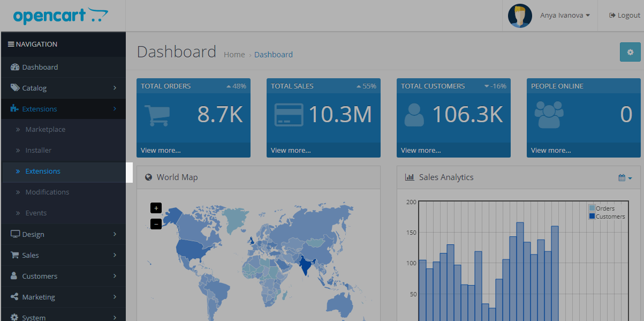644x321 pixels.
Task: Open the Events submenu item
Action: point(36,213)
